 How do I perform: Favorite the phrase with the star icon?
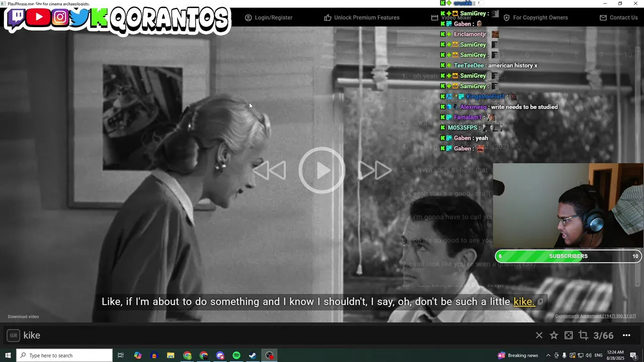click(x=554, y=335)
